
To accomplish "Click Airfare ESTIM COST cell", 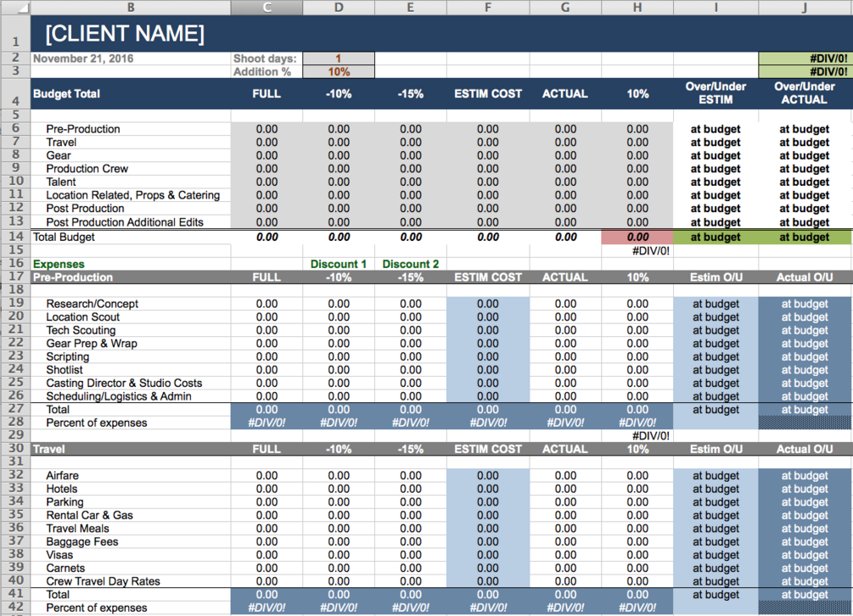I will pyautogui.click(x=487, y=476).
